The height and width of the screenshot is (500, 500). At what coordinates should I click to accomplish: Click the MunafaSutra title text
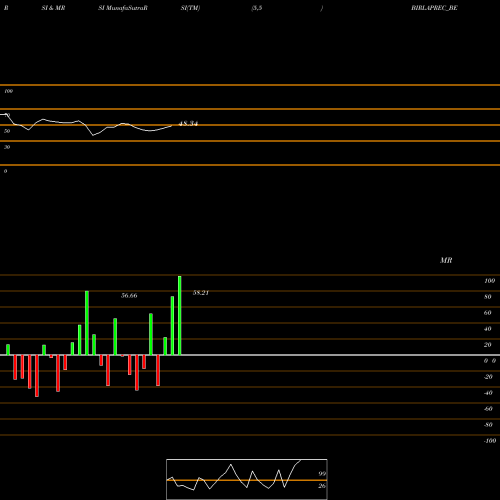click(123, 8)
